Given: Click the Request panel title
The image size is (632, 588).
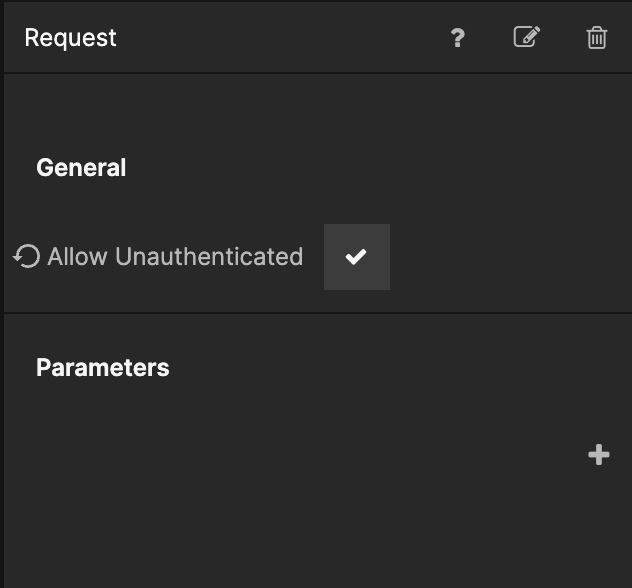Looking at the screenshot, I should 71,38.
